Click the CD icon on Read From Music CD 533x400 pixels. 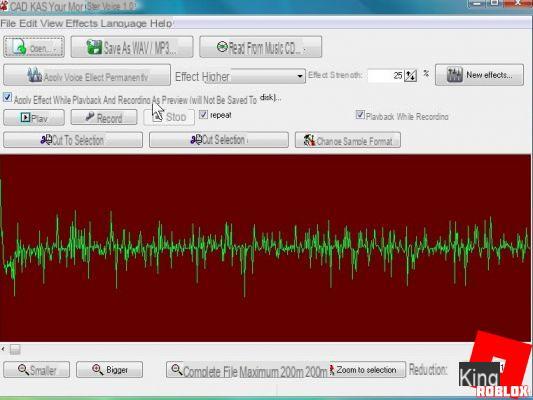pos(222,47)
